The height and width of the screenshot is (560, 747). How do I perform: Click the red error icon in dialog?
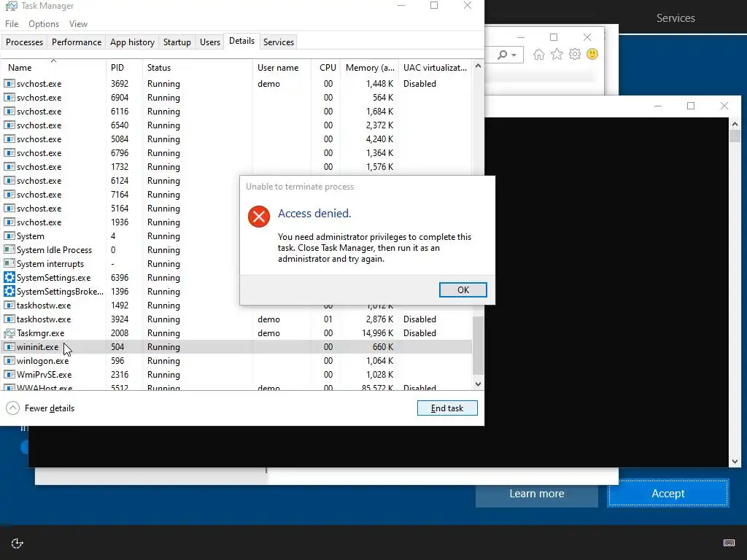(x=259, y=217)
